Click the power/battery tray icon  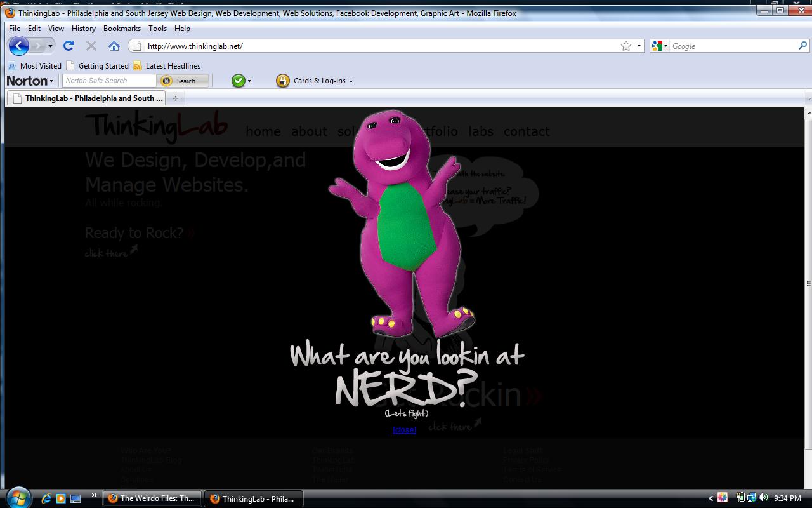tap(740, 498)
